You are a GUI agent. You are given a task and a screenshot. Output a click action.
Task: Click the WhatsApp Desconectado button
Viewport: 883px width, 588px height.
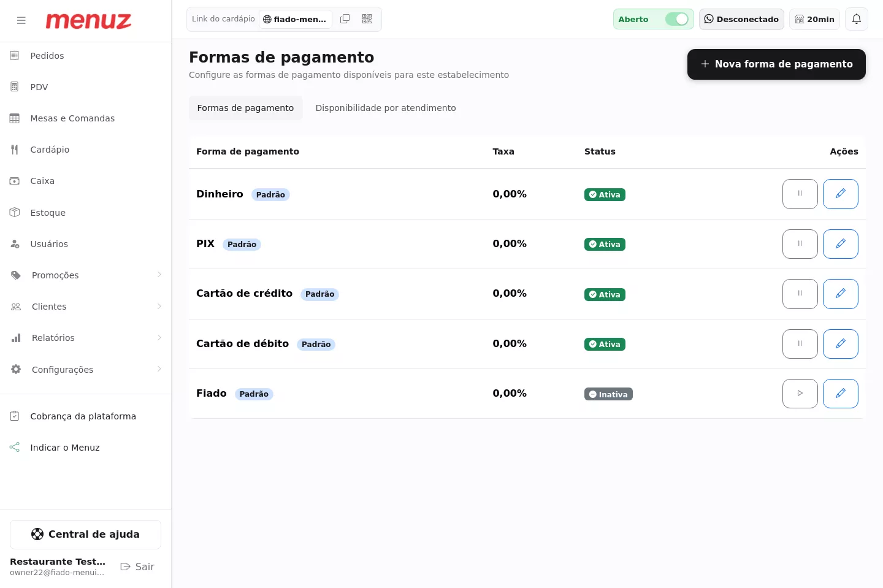coord(741,19)
